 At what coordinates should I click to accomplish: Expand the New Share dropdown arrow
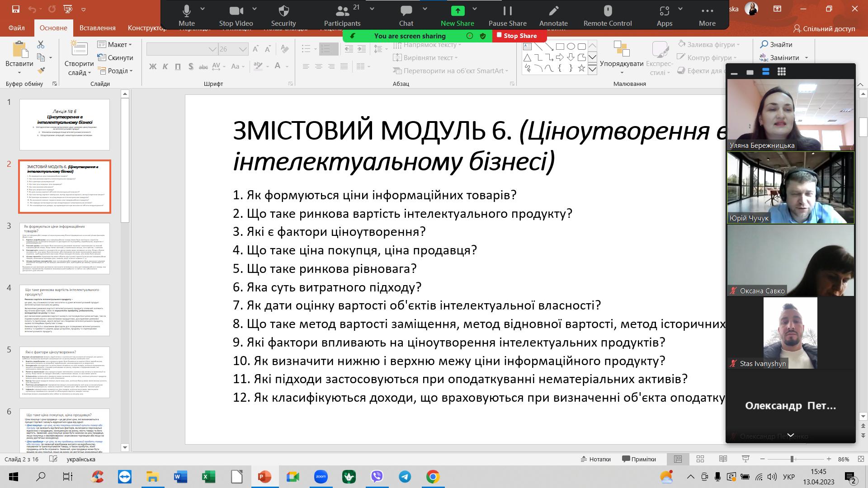(474, 8)
